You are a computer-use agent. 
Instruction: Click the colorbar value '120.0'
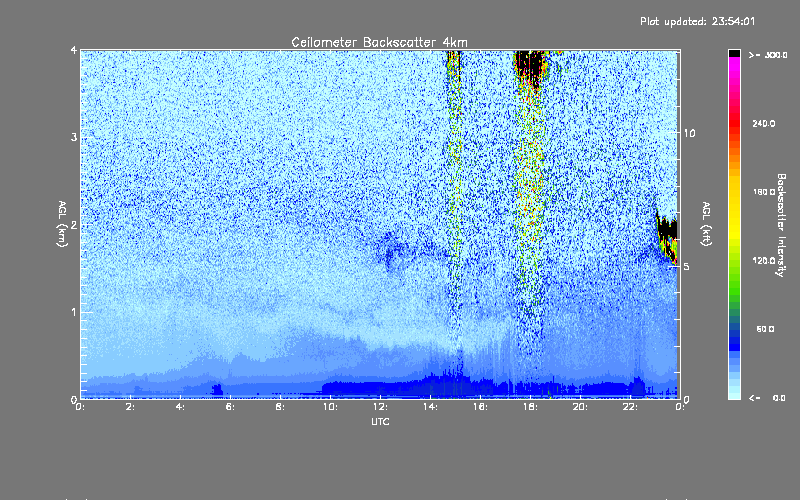tap(764, 260)
